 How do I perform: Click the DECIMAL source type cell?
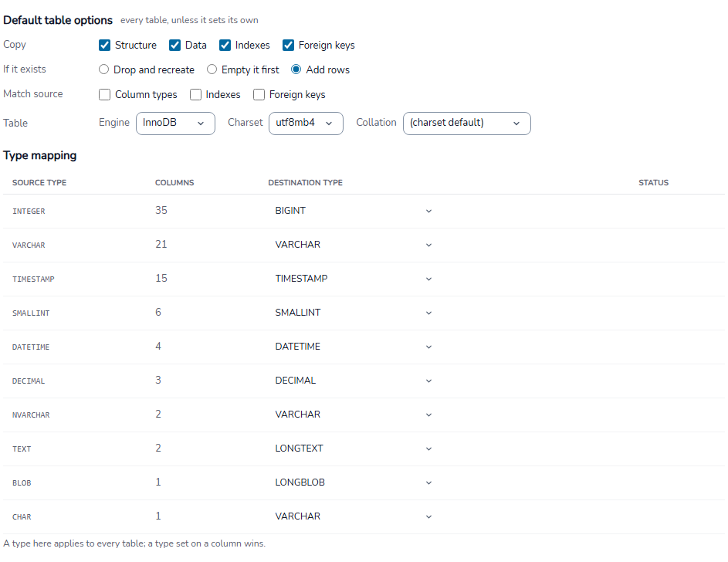29,381
